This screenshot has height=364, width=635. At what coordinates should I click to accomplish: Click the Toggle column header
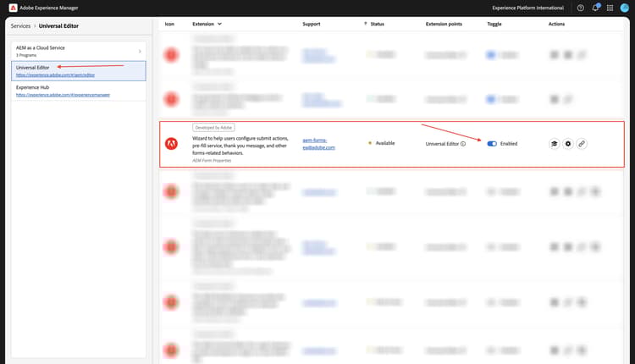[x=494, y=24]
